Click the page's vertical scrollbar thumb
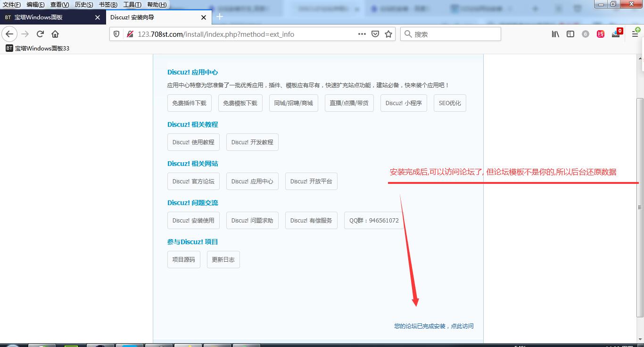The width and height of the screenshot is (644, 347). pos(640,207)
